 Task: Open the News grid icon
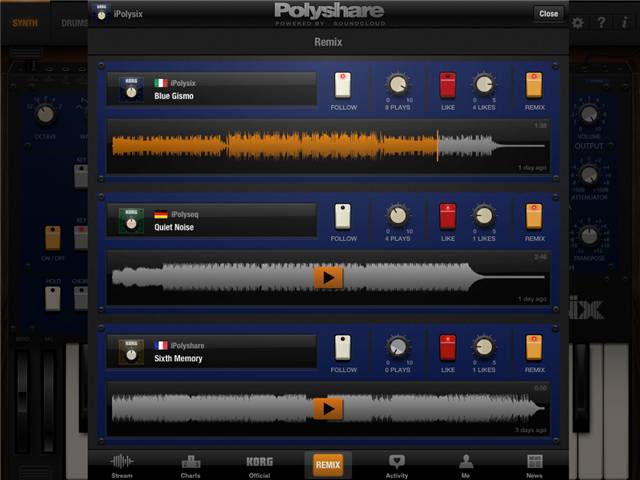535,462
